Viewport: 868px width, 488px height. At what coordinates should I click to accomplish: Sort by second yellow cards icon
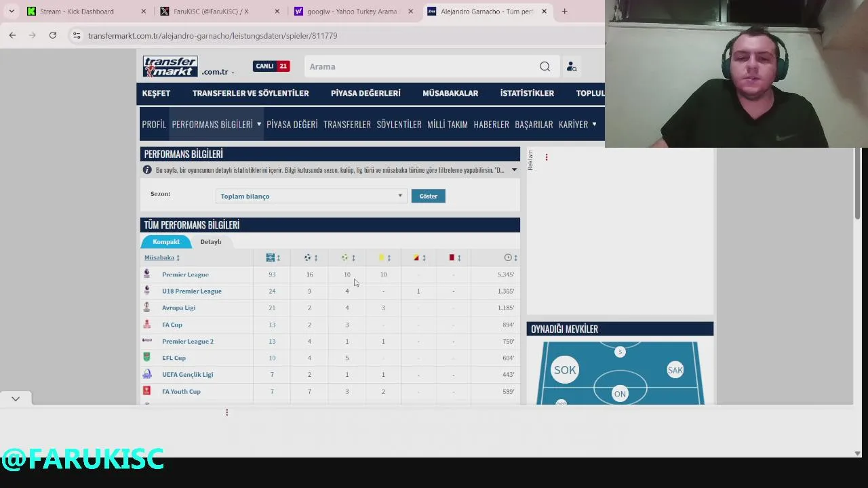click(x=416, y=258)
